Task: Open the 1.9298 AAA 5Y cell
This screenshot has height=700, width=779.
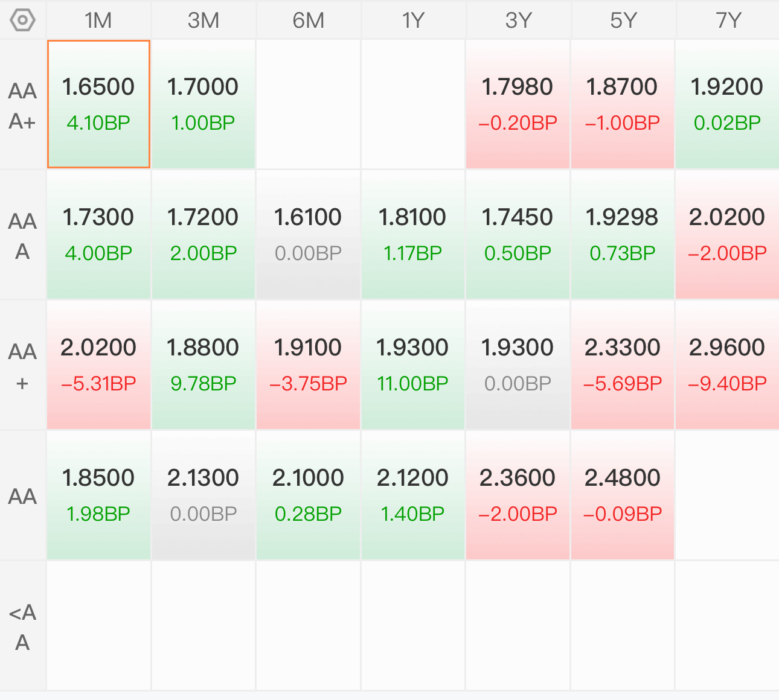Action: point(622,234)
